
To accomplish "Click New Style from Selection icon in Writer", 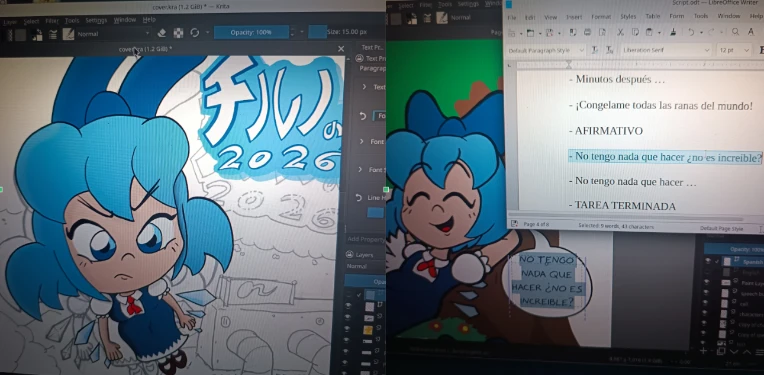I will (x=610, y=50).
